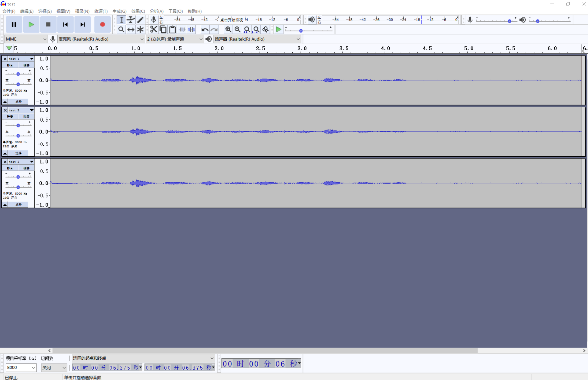Click the Zoom In magnifier icon
Screen dimensions: 588x380
[228, 29]
